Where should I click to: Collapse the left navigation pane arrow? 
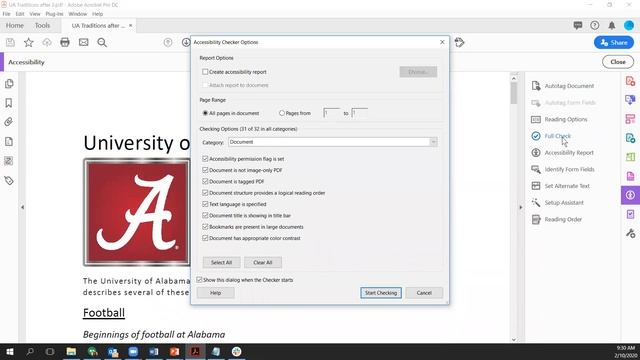coord(22,207)
